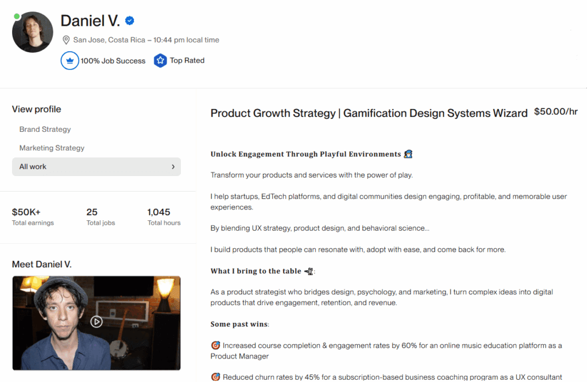Play the Meet Daniel V. intro video
The height and width of the screenshot is (382, 588).
pos(96,322)
